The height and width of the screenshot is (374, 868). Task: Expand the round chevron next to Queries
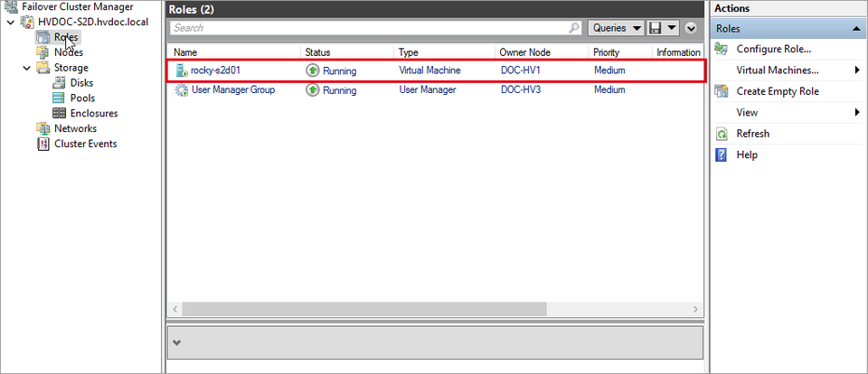(x=690, y=28)
